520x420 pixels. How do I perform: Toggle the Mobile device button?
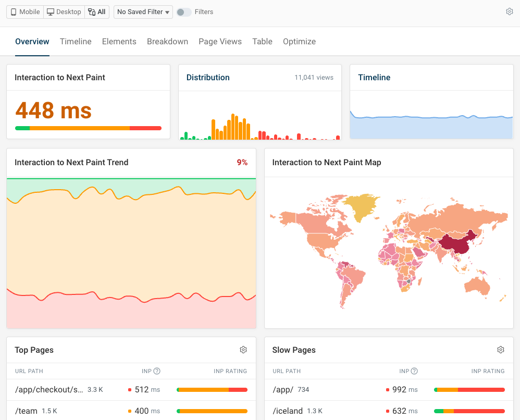(x=24, y=11)
